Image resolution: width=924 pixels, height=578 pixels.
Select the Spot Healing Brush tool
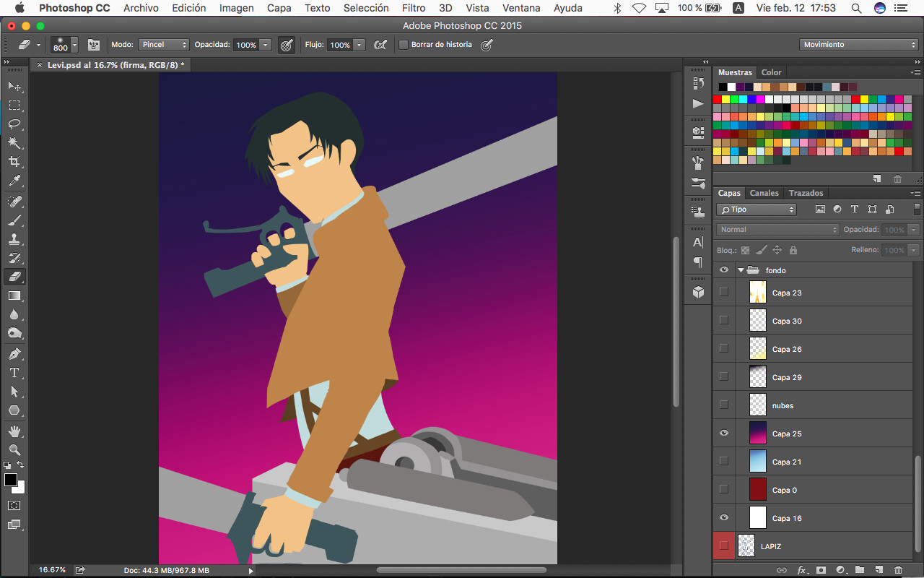[x=14, y=202]
